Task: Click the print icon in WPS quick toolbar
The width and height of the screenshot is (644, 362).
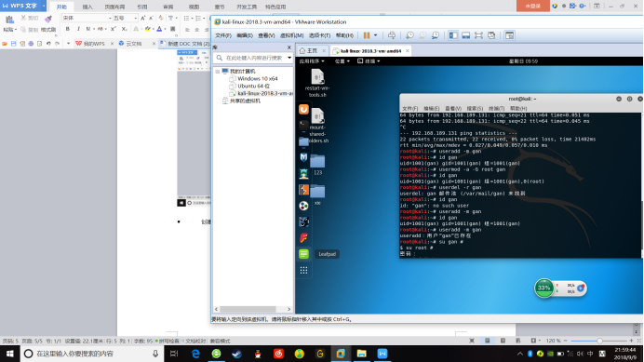Action: tap(31, 44)
